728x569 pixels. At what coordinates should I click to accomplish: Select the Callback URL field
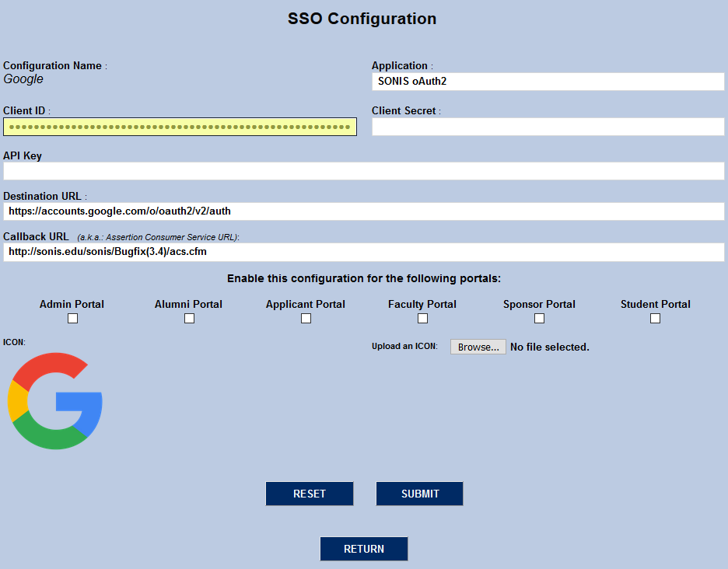click(x=363, y=251)
